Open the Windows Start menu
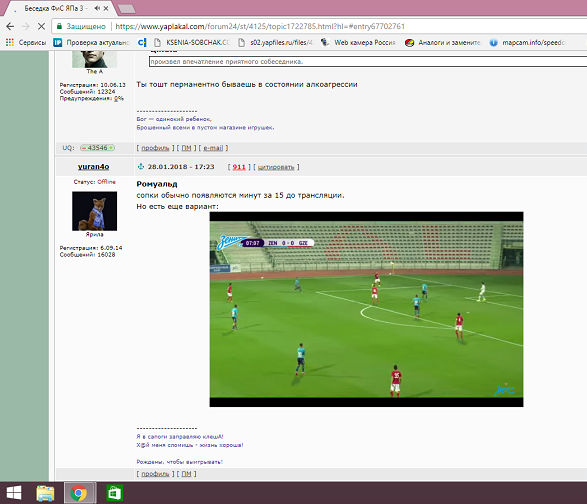 pos(14,493)
